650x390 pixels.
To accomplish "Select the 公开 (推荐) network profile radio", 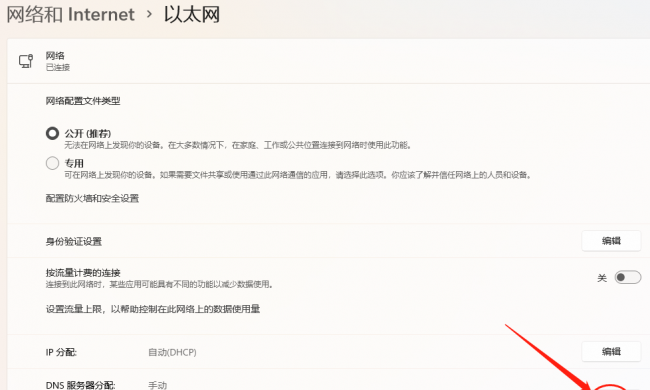I will [x=52, y=133].
